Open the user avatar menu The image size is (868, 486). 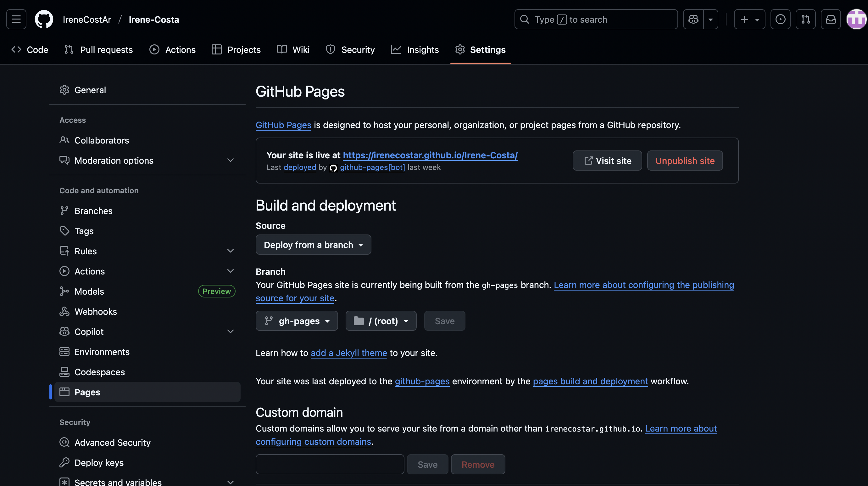click(856, 19)
